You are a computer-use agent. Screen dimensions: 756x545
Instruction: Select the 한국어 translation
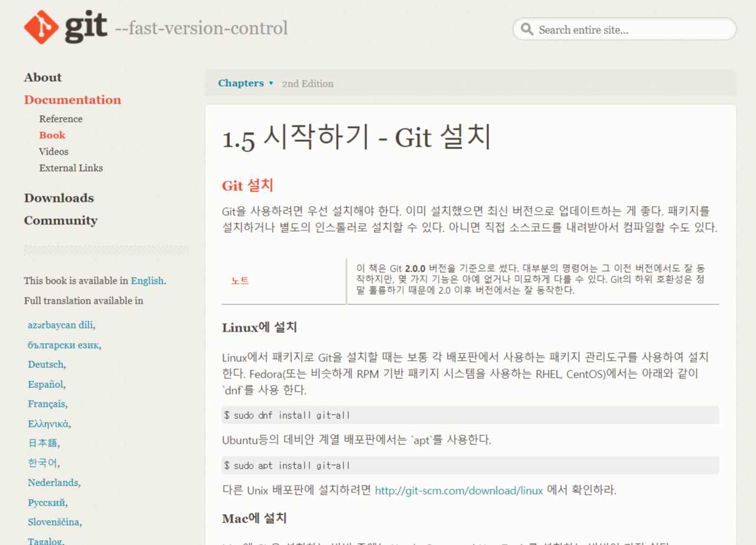42,463
